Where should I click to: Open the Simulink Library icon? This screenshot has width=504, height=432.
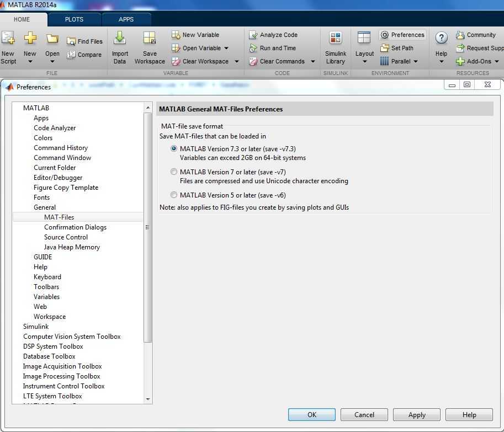[336, 38]
